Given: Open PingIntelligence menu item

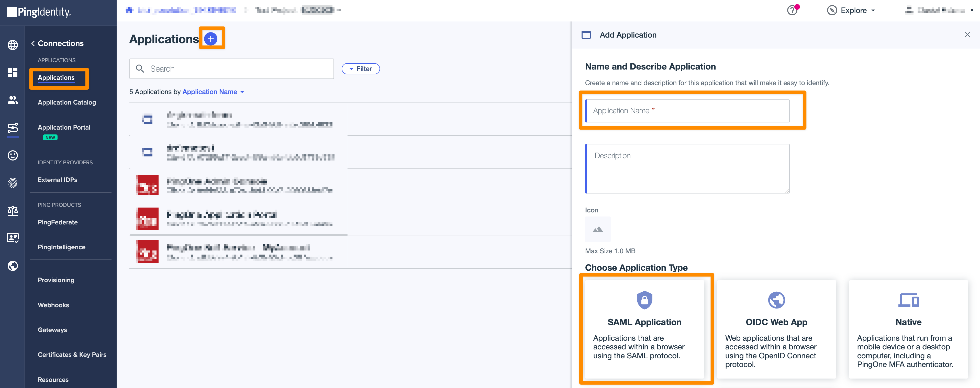Looking at the screenshot, I should pyautogui.click(x=61, y=247).
